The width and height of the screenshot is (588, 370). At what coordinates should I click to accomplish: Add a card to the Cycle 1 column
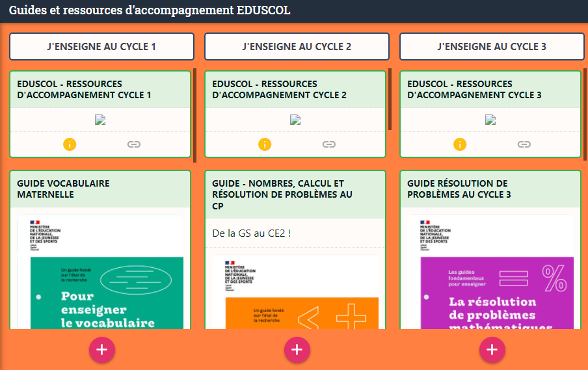[102, 350]
